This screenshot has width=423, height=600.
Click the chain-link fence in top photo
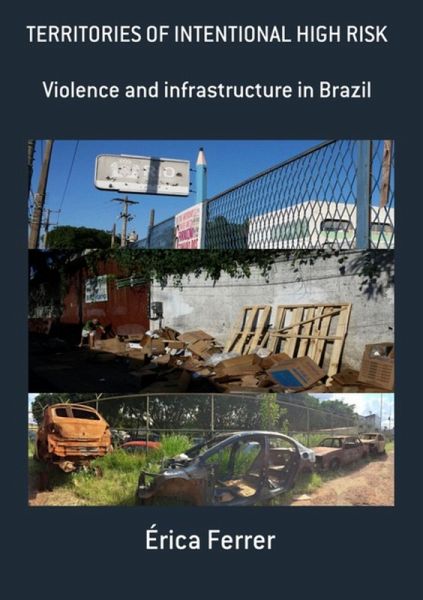coord(299,197)
